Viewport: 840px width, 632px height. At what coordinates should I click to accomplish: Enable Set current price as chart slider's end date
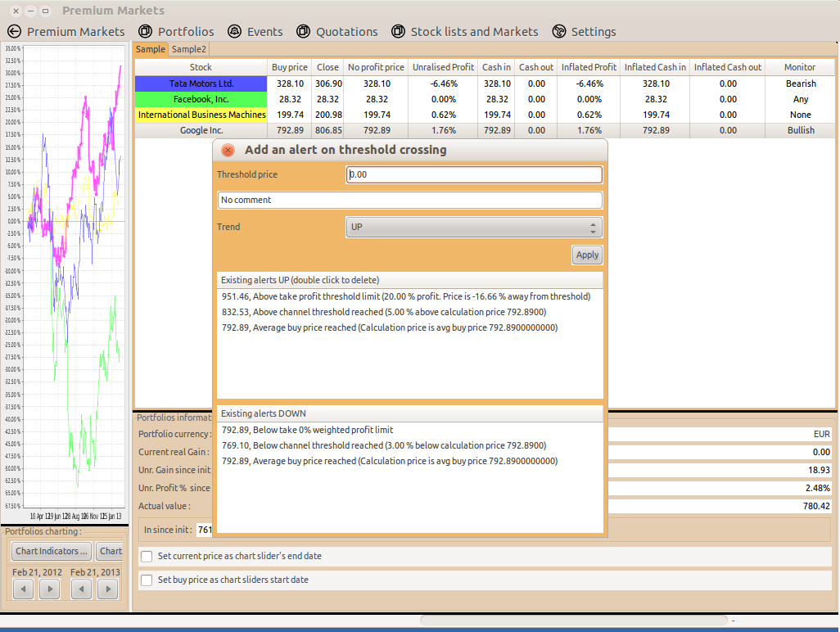pos(147,557)
